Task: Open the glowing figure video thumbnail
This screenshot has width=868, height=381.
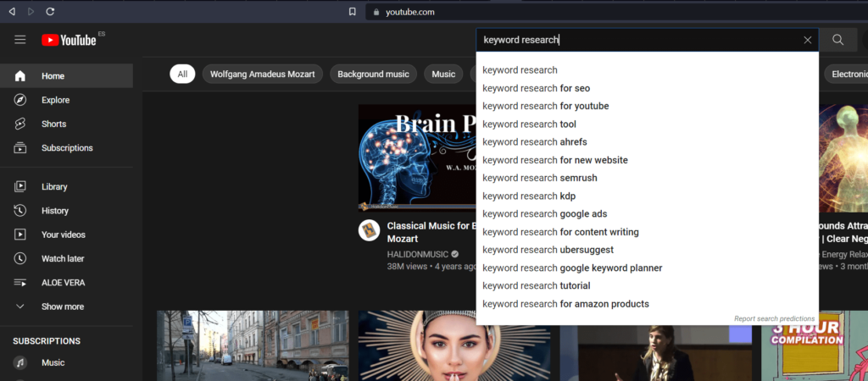Action: (x=843, y=158)
